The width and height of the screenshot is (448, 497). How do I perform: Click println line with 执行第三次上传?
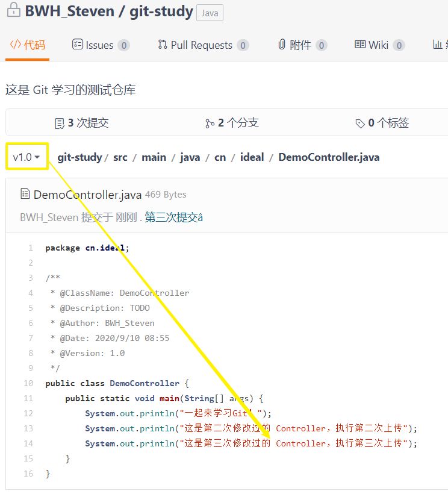point(251,443)
